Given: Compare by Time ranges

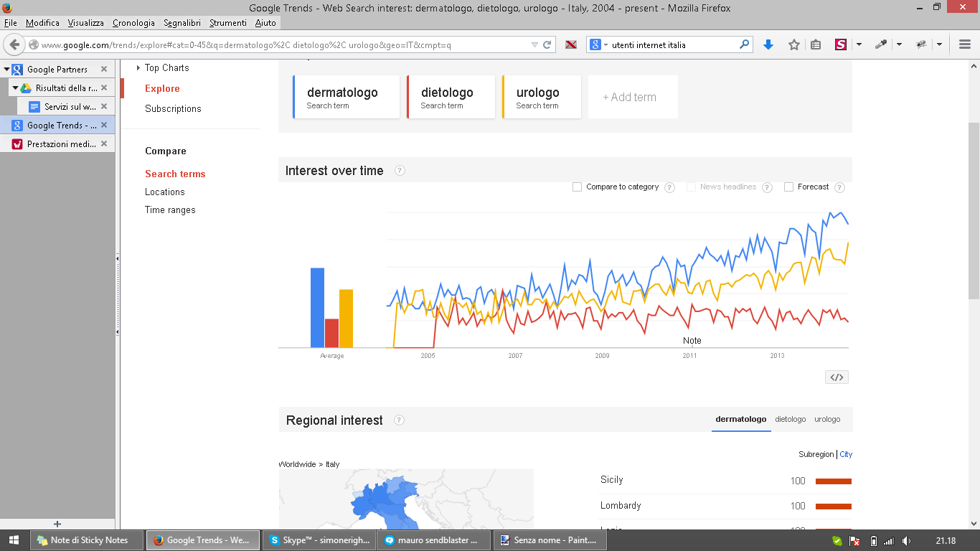Looking at the screenshot, I should (x=170, y=210).
